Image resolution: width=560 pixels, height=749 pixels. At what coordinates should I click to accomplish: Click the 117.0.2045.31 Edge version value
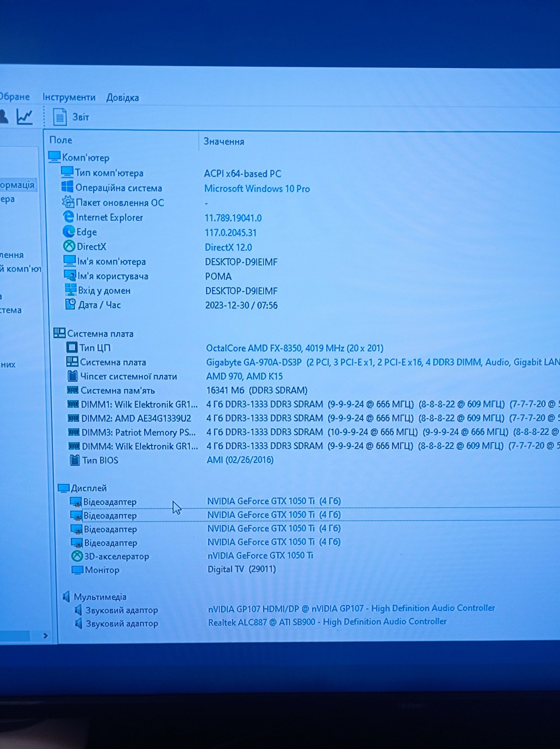tap(231, 233)
